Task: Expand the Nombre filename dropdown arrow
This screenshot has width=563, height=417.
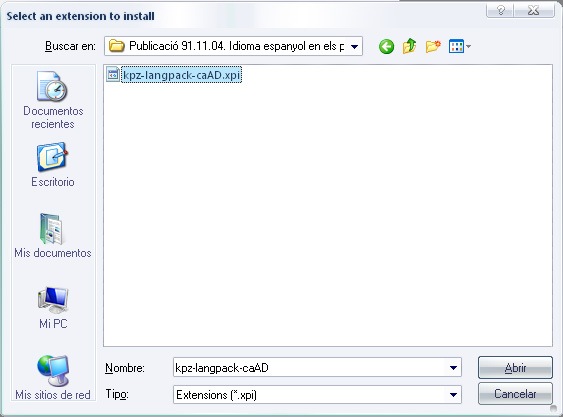Action: point(453,367)
